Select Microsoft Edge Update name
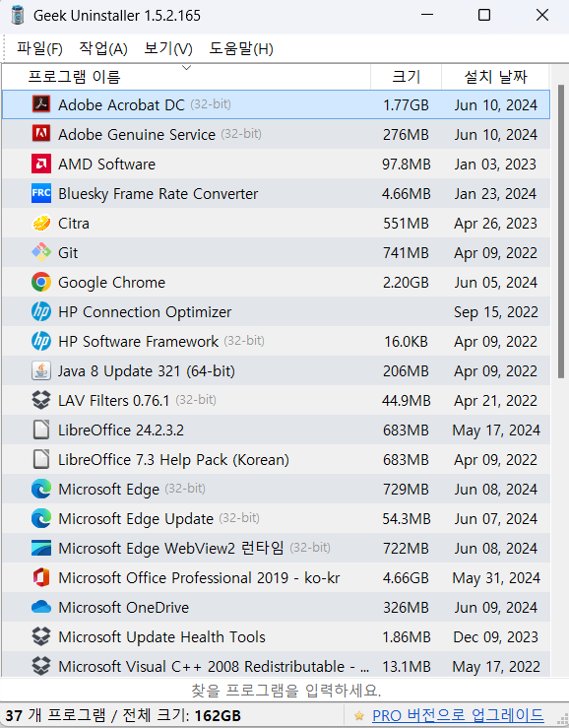569x728 pixels. click(136, 519)
